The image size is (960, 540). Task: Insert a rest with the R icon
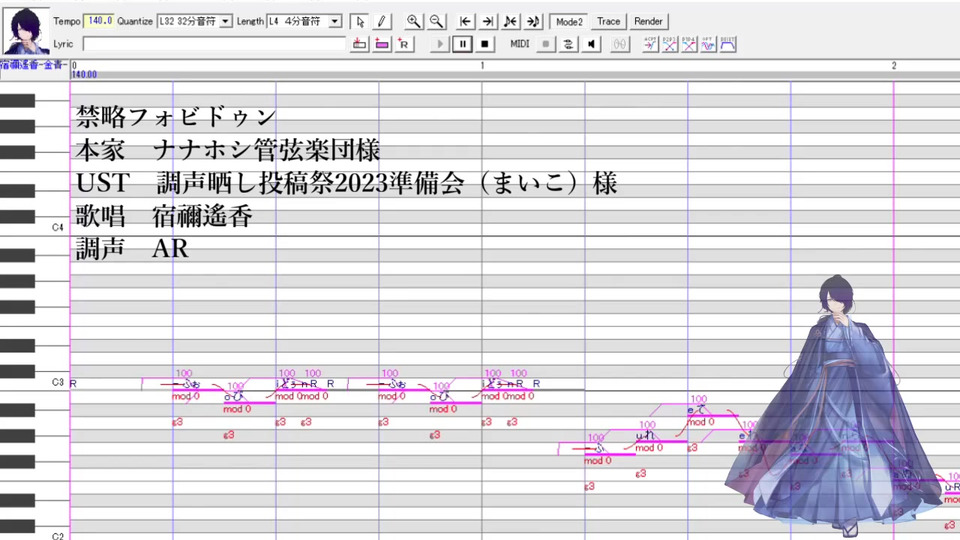point(404,44)
